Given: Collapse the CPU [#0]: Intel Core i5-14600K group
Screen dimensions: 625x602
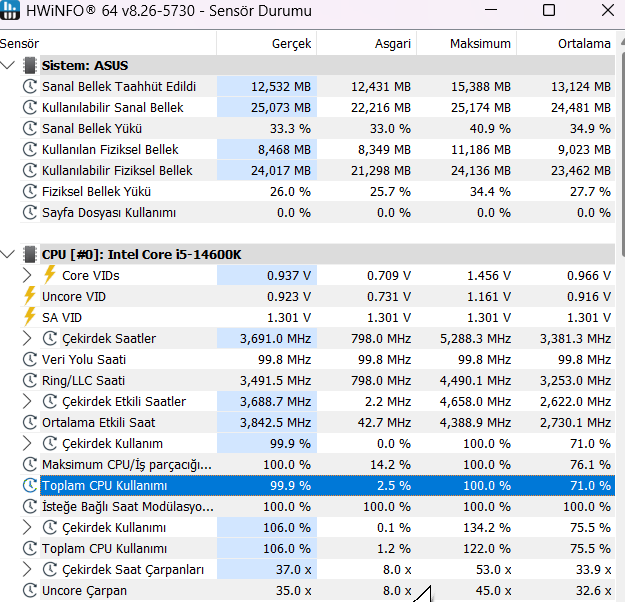Looking at the screenshot, I should click(x=8, y=254).
